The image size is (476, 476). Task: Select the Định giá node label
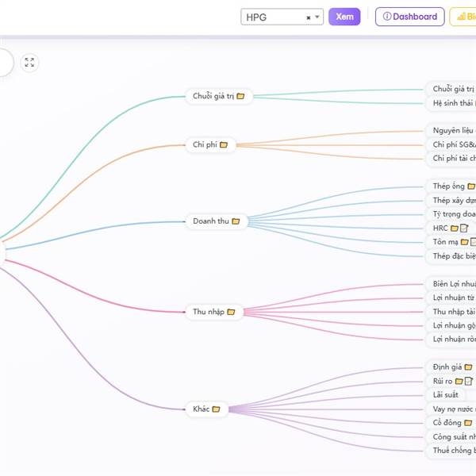tap(447, 367)
